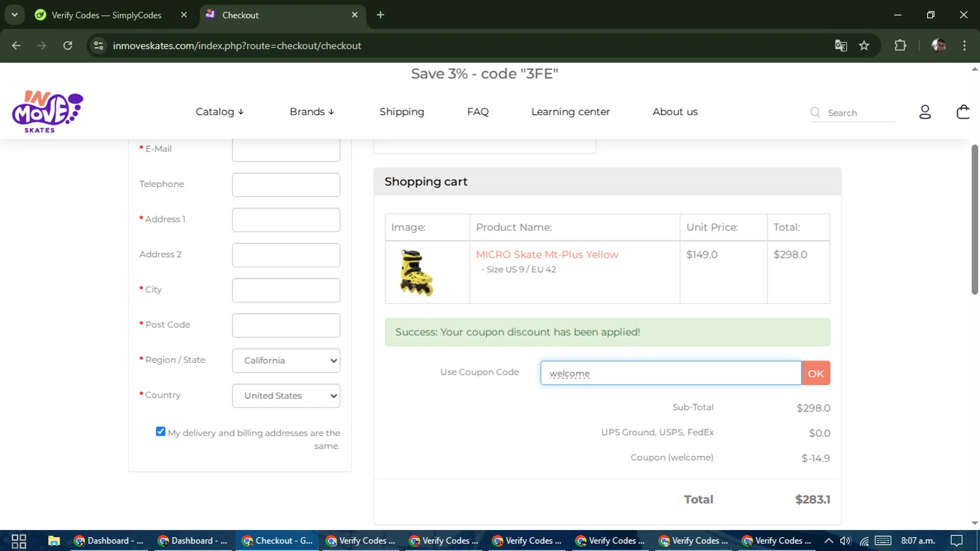
Task: Click the Shopping cart heading
Action: coord(426,182)
